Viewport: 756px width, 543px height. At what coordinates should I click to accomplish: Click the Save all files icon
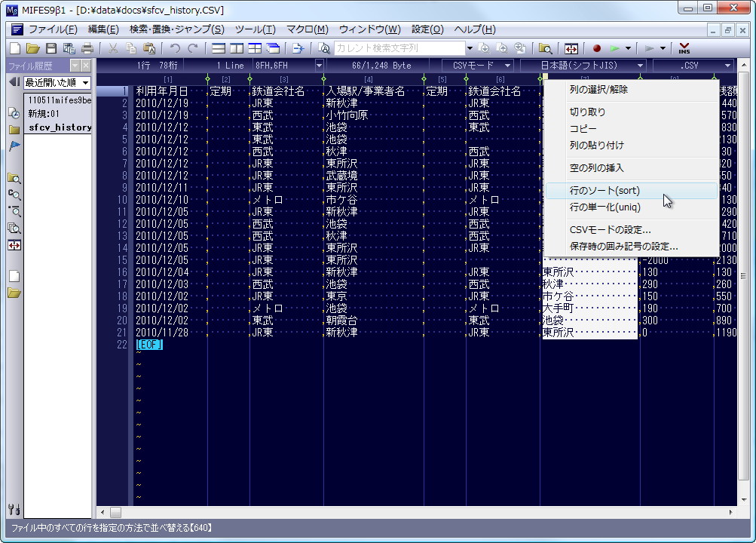coord(69,48)
